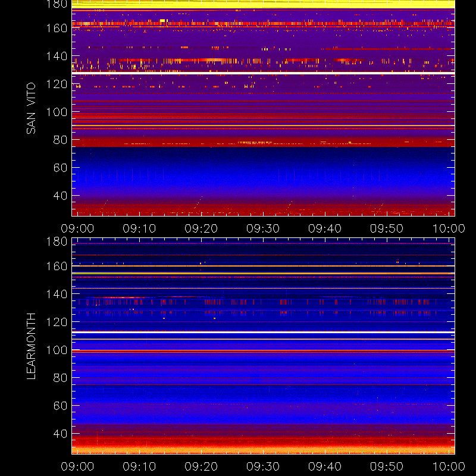
Task: Click the 09:10 time label under San Vito plot
Action: (139, 228)
